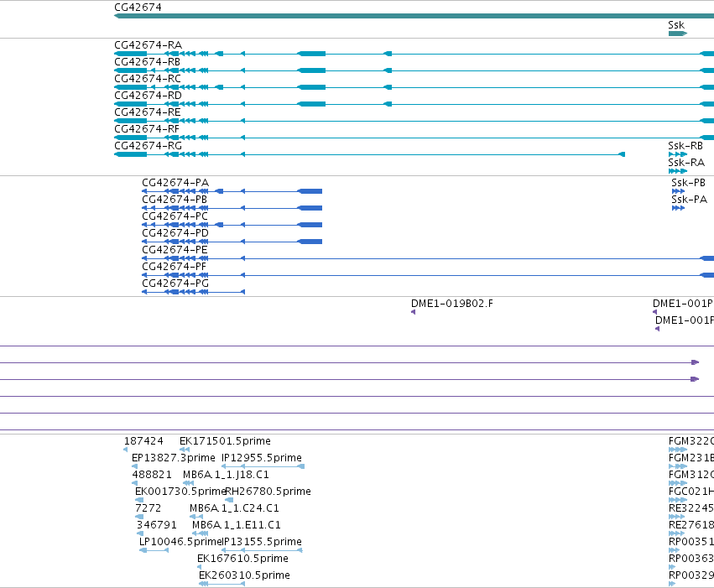
Task: Select the CG42674-PB protein label
Action: (175, 200)
